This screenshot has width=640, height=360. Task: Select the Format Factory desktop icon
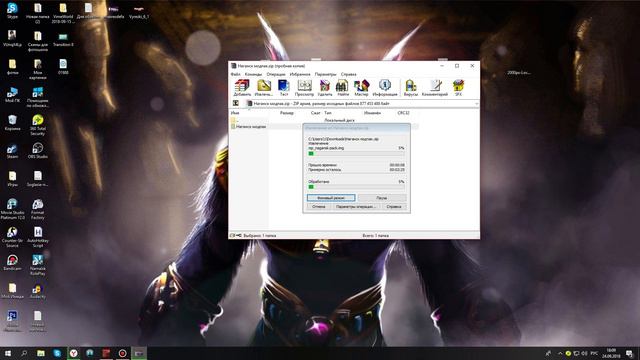coord(38,209)
